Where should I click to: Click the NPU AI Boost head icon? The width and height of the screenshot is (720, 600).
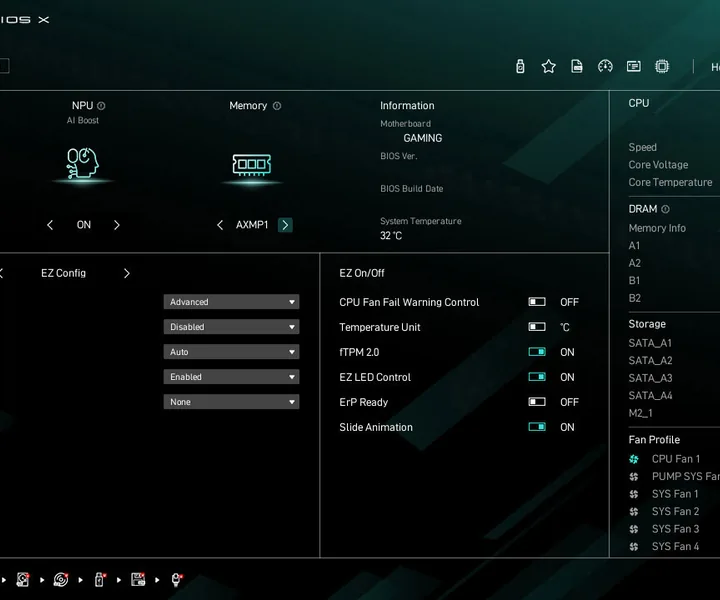pyautogui.click(x=83, y=163)
